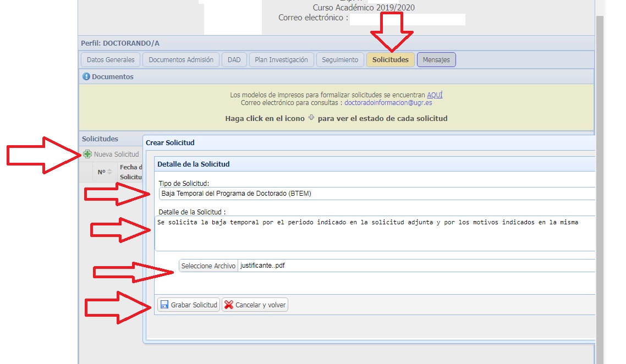Open the Seguimiento tab
The height and width of the screenshot is (364, 626).
(x=339, y=60)
